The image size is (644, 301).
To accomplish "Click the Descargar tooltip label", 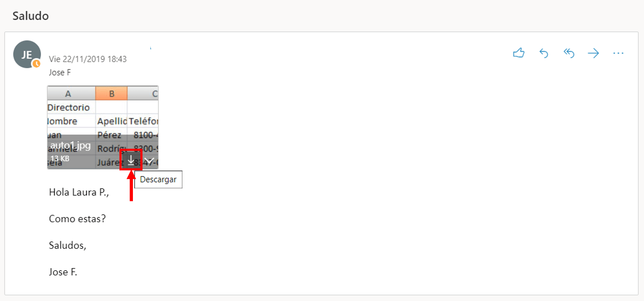I will click(x=158, y=180).
